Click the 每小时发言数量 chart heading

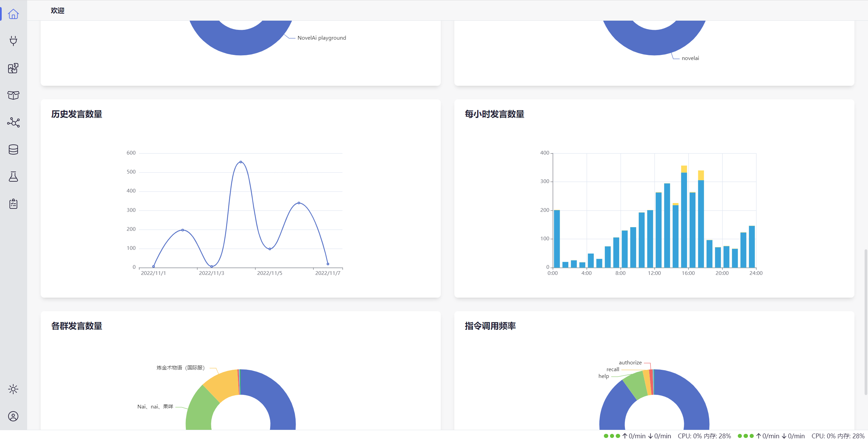pos(494,114)
